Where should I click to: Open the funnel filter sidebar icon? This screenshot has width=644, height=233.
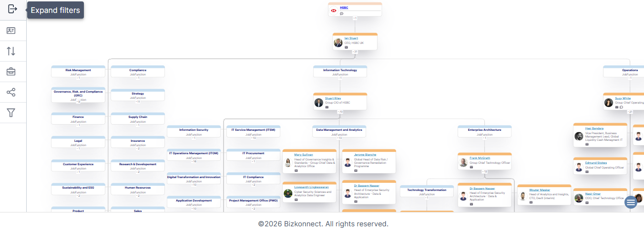click(11, 113)
